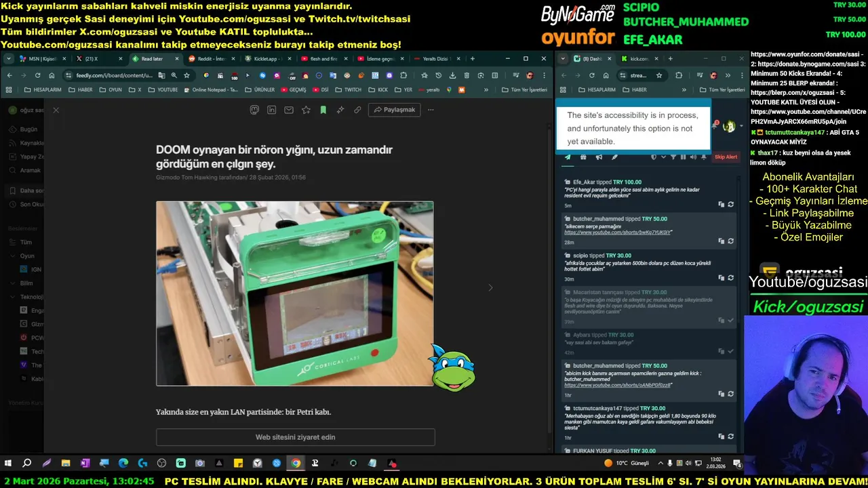Open the activity feed filter funnel

[x=673, y=157]
